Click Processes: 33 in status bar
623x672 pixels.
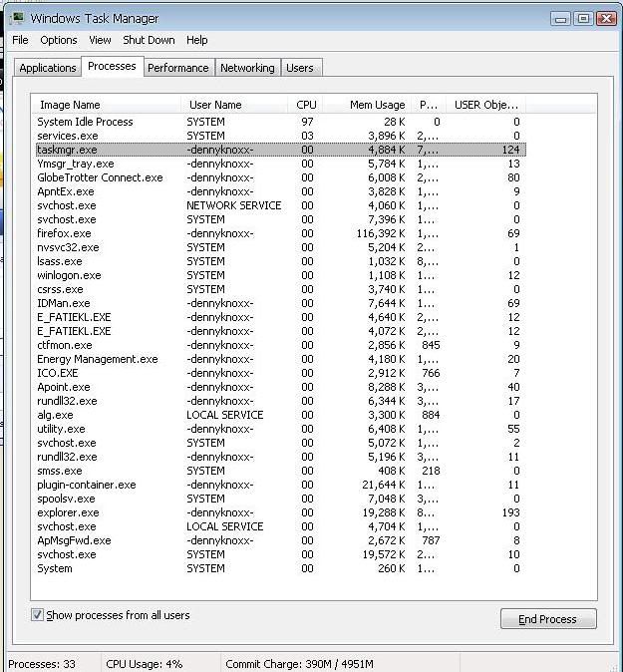pos(42,664)
